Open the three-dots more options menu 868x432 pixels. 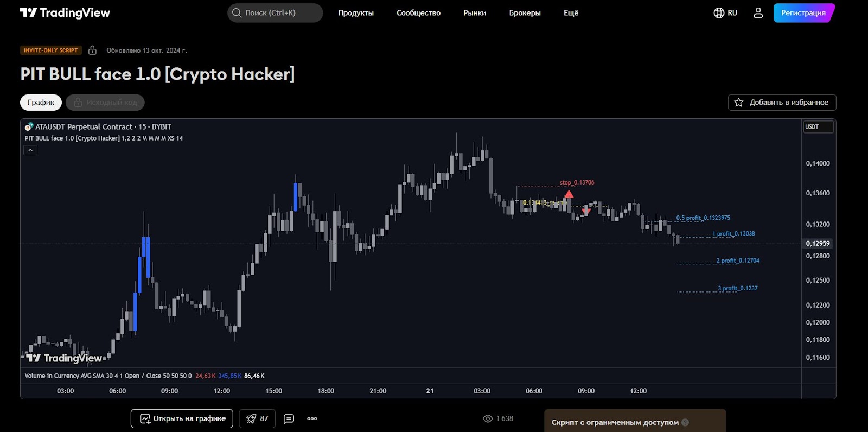[312, 418]
